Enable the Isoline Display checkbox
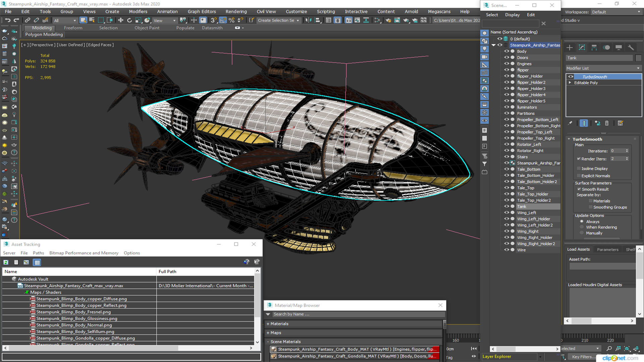 [579, 169]
